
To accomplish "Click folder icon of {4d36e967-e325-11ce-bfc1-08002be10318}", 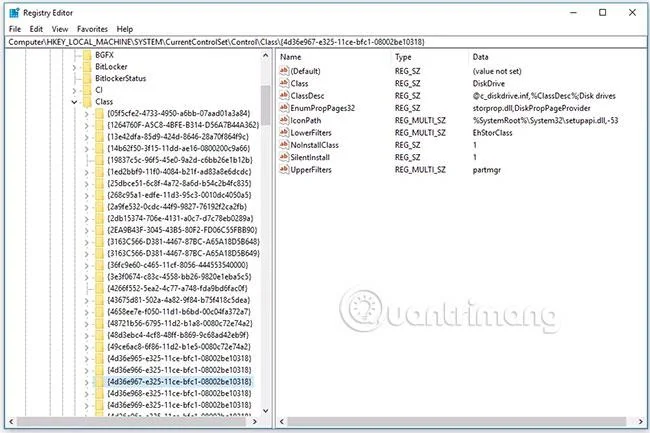I will (x=99, y=382).
